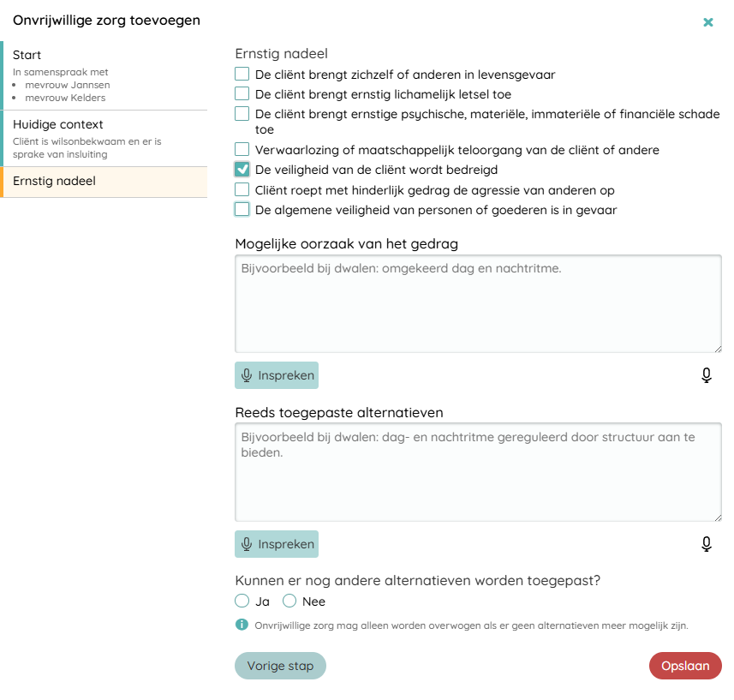Select the Ernstig nadeel step
The height and width of the screenshot is (700, 734).
[104, 182]
